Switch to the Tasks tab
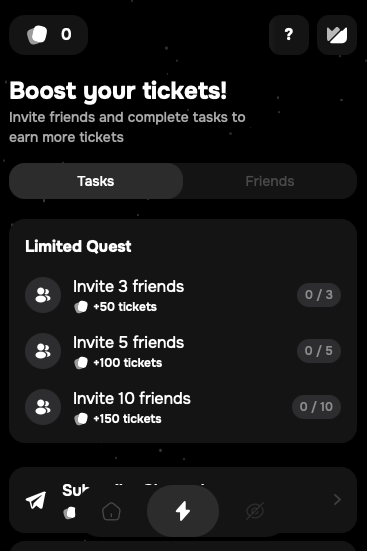This screenshot has width=367, height=551. point(96,181)
